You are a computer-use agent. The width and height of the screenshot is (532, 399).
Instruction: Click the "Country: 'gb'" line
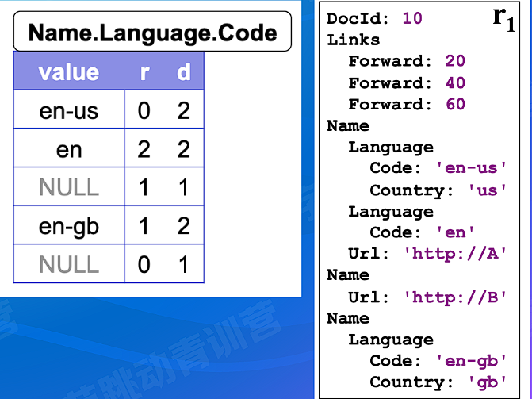[x=438, y=382]
